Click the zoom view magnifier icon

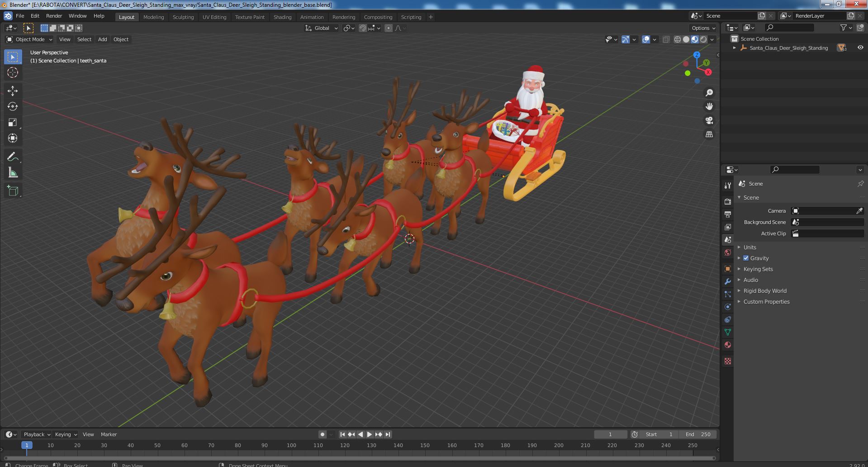coord(709,93)
